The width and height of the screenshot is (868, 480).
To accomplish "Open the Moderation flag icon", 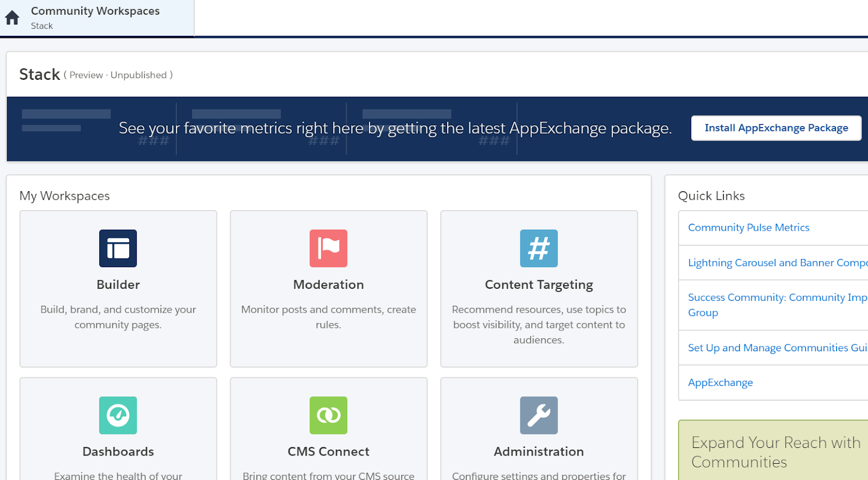I will (x=328, y=248).
